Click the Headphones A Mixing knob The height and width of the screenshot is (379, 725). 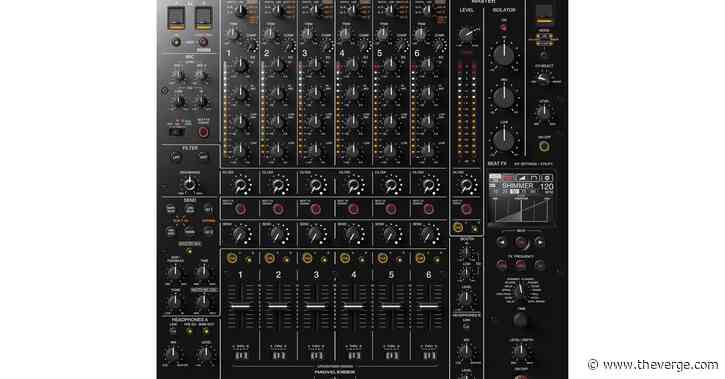click(173, 354)
